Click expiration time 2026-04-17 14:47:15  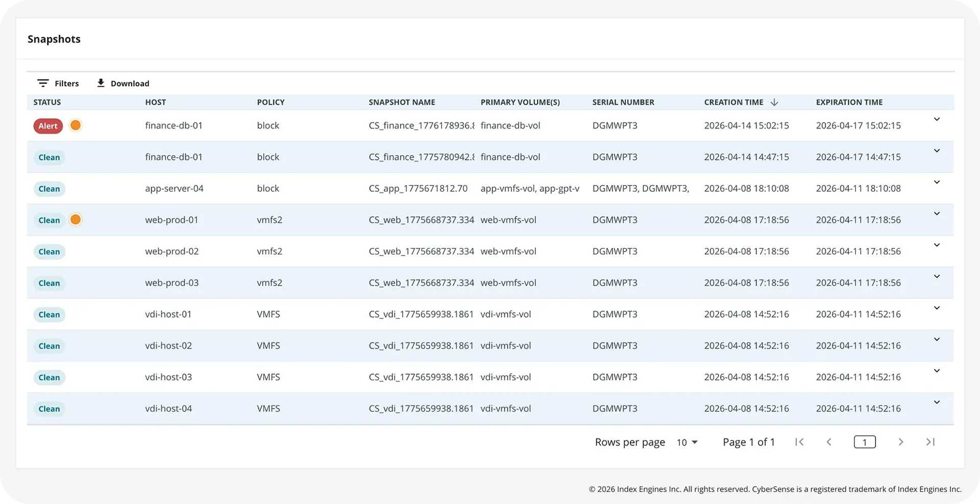click(x=858, y=157)
